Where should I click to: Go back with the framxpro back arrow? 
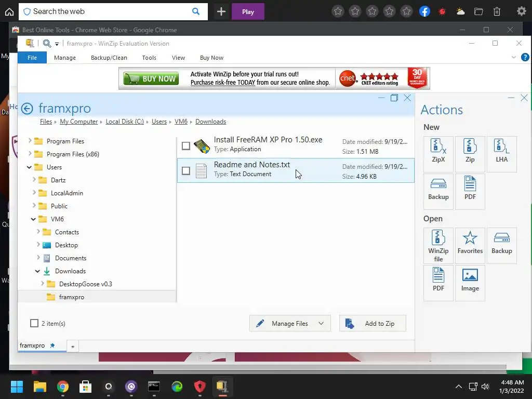click(27, 109)
